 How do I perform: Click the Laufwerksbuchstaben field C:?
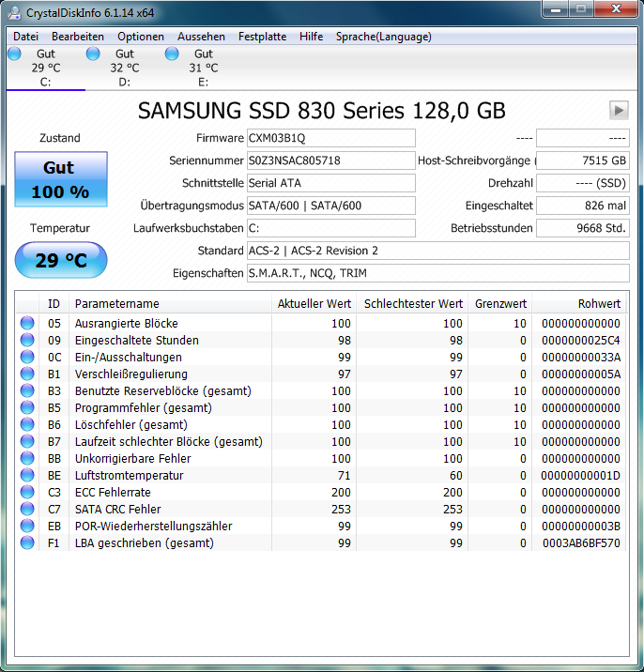tap(331, 228)
